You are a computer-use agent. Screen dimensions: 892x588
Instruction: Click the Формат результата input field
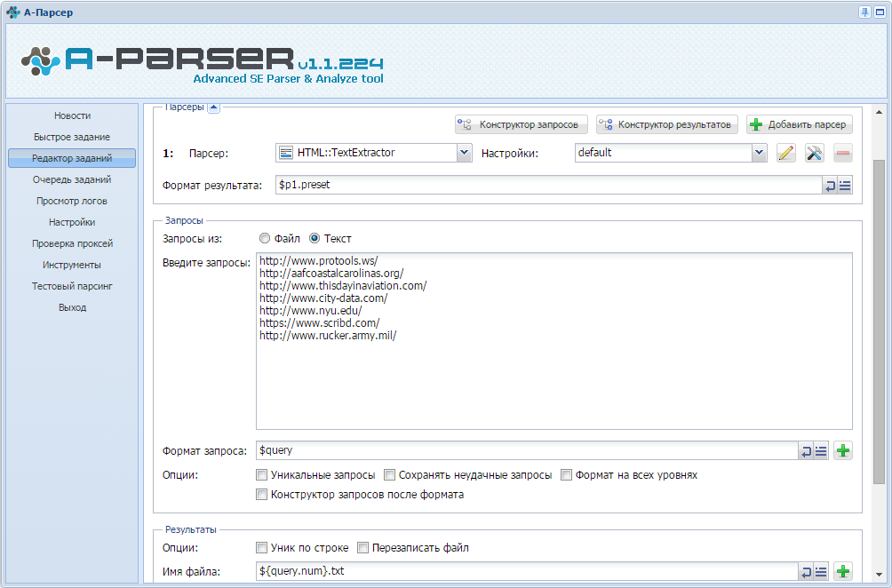coord(549,185)
